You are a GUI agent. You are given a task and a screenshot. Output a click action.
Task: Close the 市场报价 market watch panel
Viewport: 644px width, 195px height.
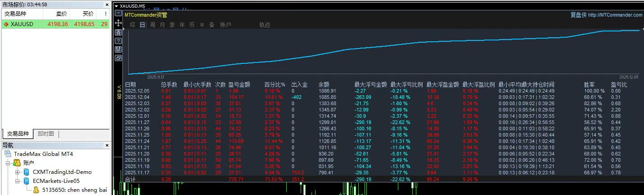107,4
